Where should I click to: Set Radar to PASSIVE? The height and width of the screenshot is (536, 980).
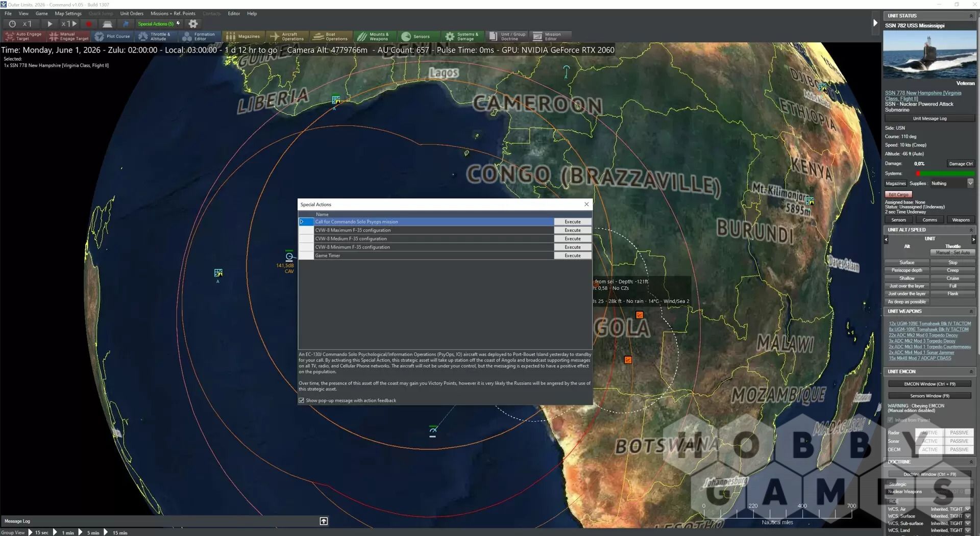click(959, 432)
